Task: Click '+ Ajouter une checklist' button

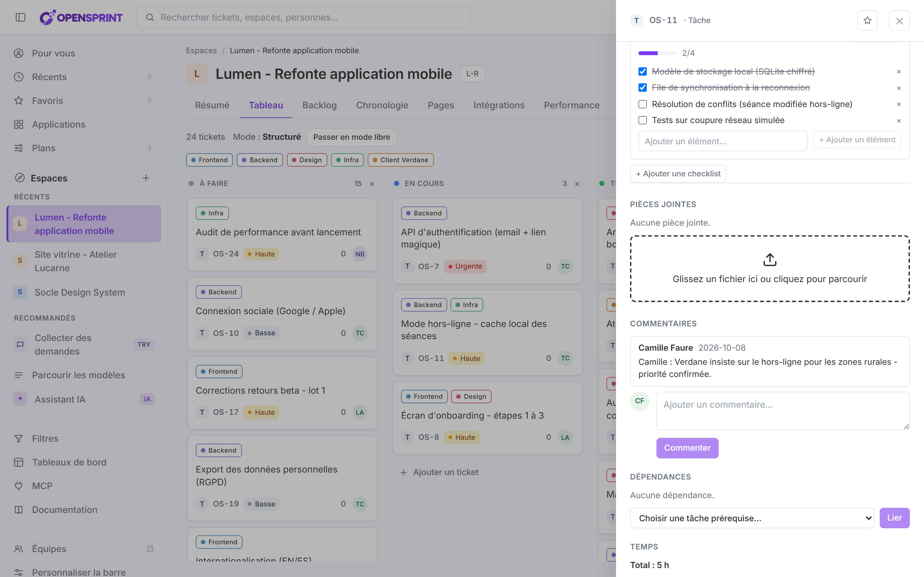Action: [678, 174]
